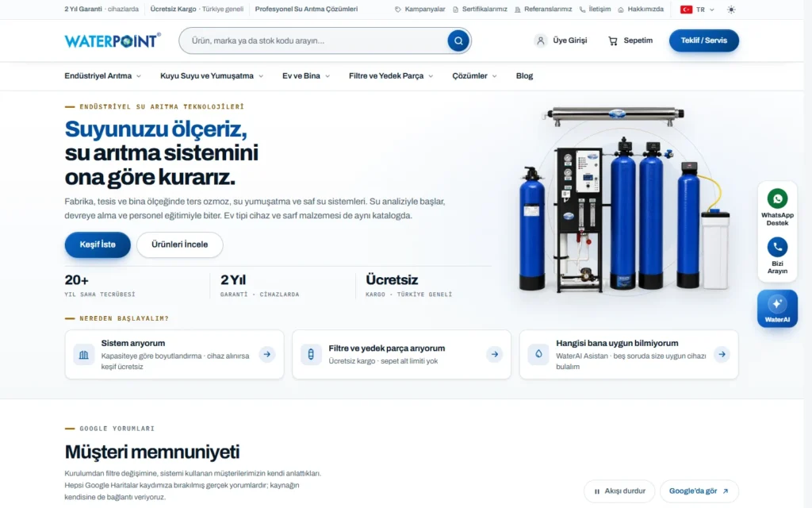Click the arrow on Hangisi bana uygun card
Screen dimensions: 812x508
click(x=722, y=355)
